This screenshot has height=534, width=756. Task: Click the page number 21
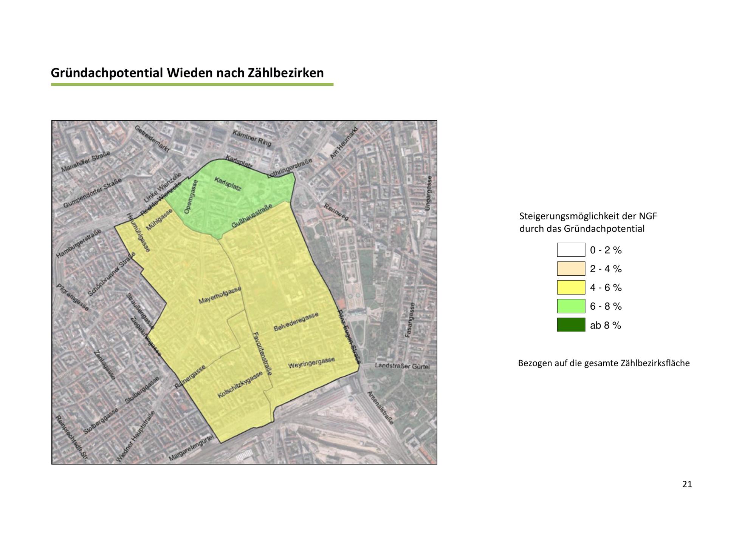[687, 484]
